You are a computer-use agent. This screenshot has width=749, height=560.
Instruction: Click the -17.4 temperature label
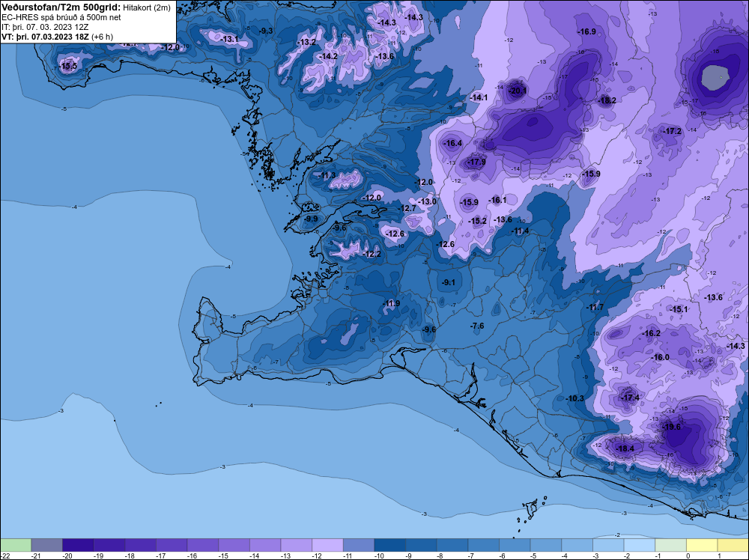click(631, 398)
